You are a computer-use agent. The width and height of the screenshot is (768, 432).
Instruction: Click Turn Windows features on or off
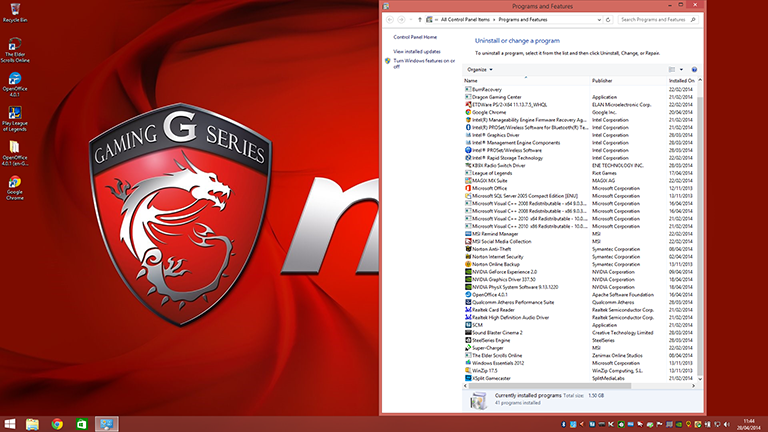424,64
